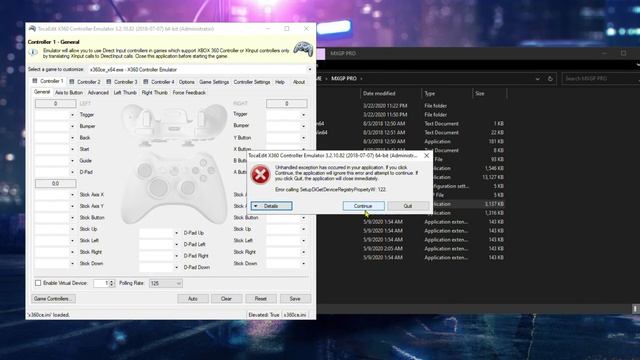
Task: Click the info icon beside emulator description
Action: (33, 52)
